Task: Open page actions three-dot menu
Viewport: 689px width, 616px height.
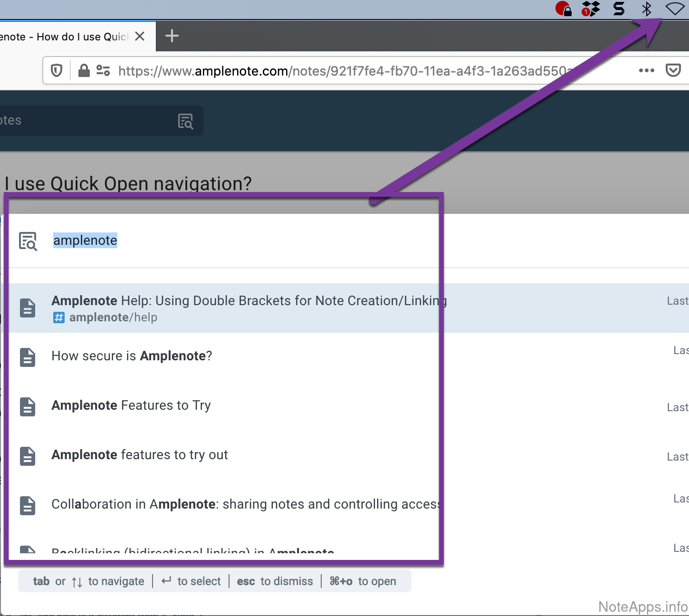Action: point(646,71)
